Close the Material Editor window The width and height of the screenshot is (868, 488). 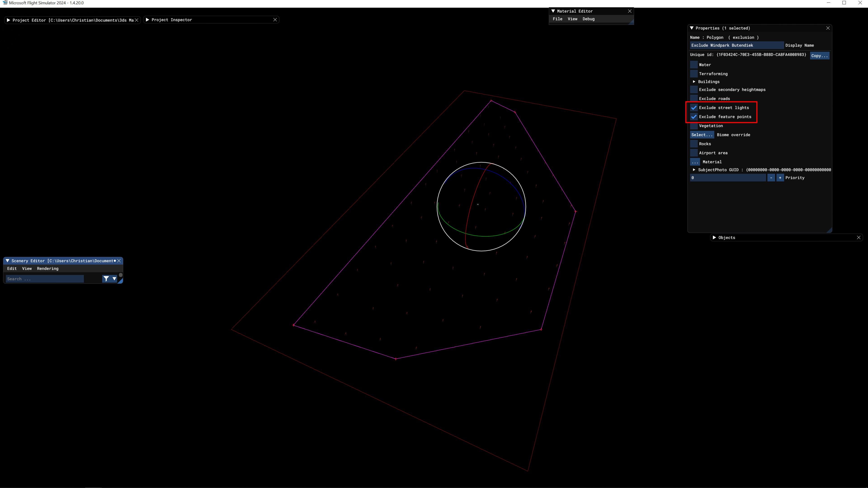[630, 11]
